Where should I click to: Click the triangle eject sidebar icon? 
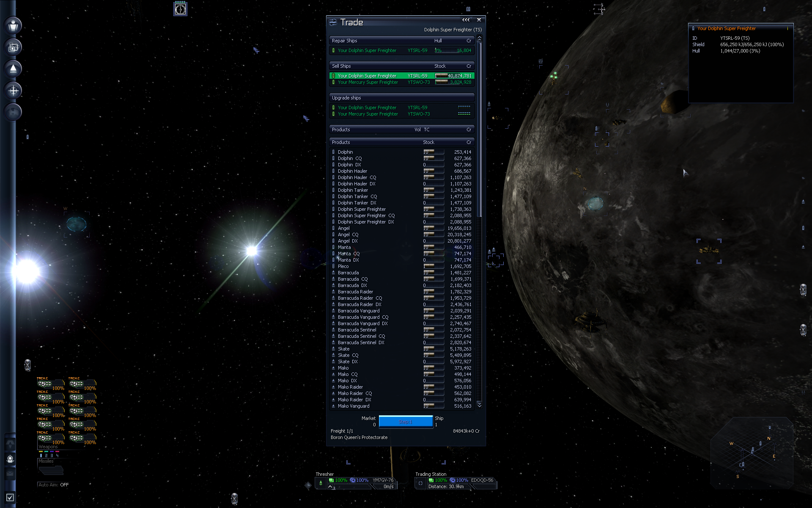[x=13, y=69]
